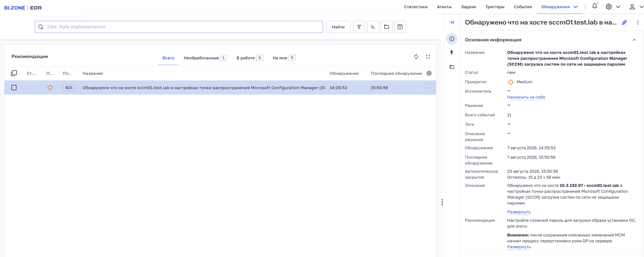Click the medium priority diamond in row
644x257 pixels.
pyautogui.click(x=50, y=88)
